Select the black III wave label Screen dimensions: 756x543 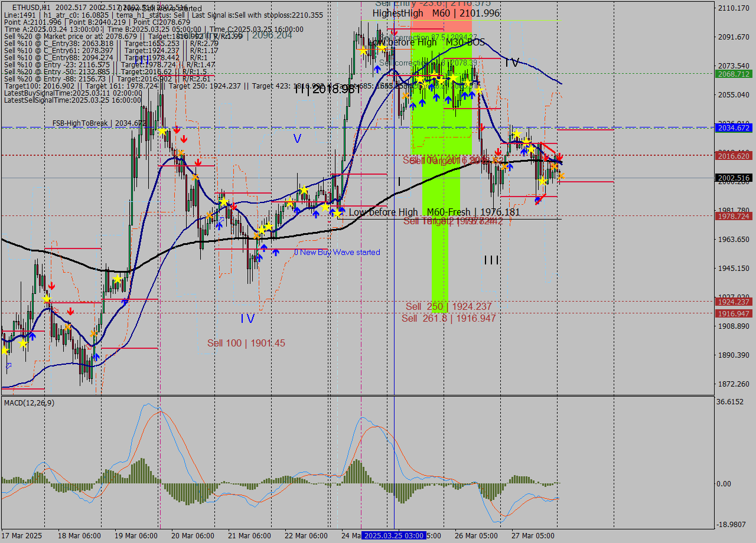coord(491,260)
